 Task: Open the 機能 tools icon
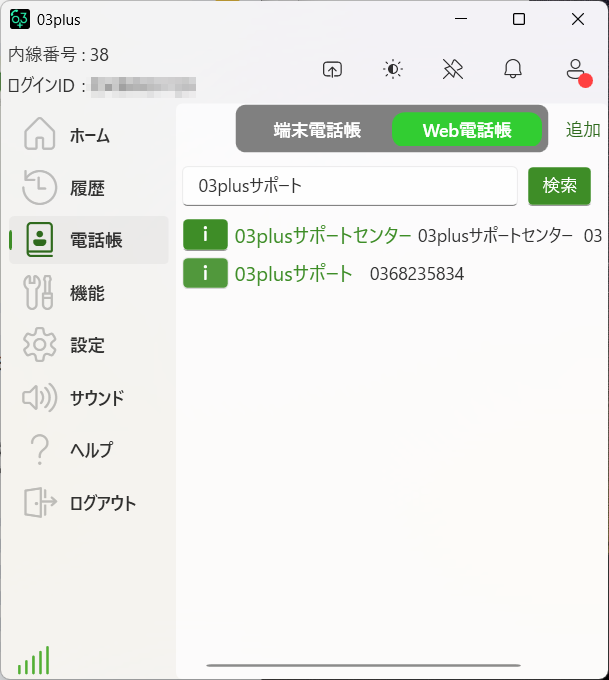click(x=40, y=293)
